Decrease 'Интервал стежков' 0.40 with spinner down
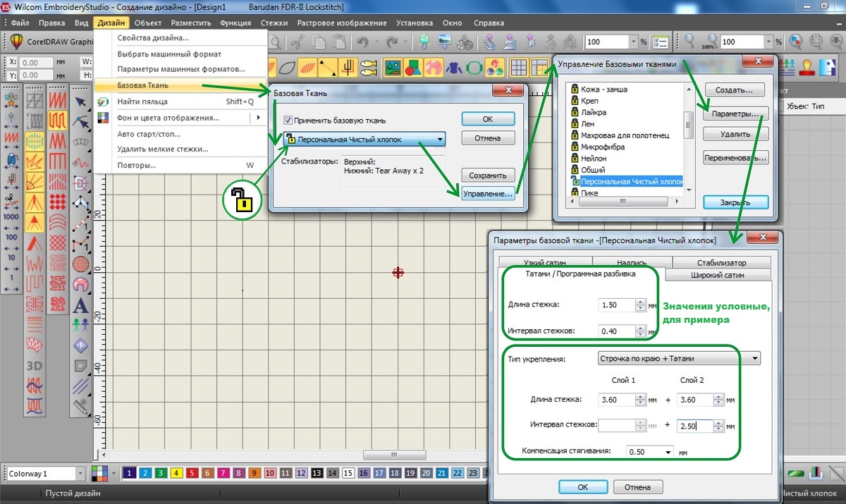Screen dimensions: 846x504 [x=640, y=334]
